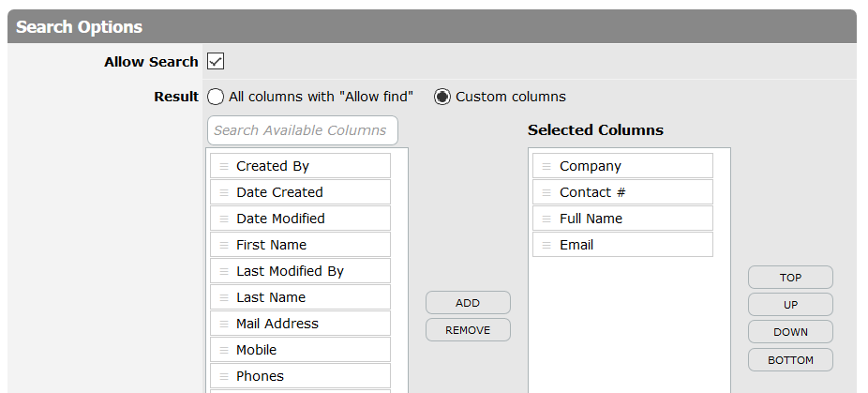Grab the drag handle beside Company

click(546, 166)
